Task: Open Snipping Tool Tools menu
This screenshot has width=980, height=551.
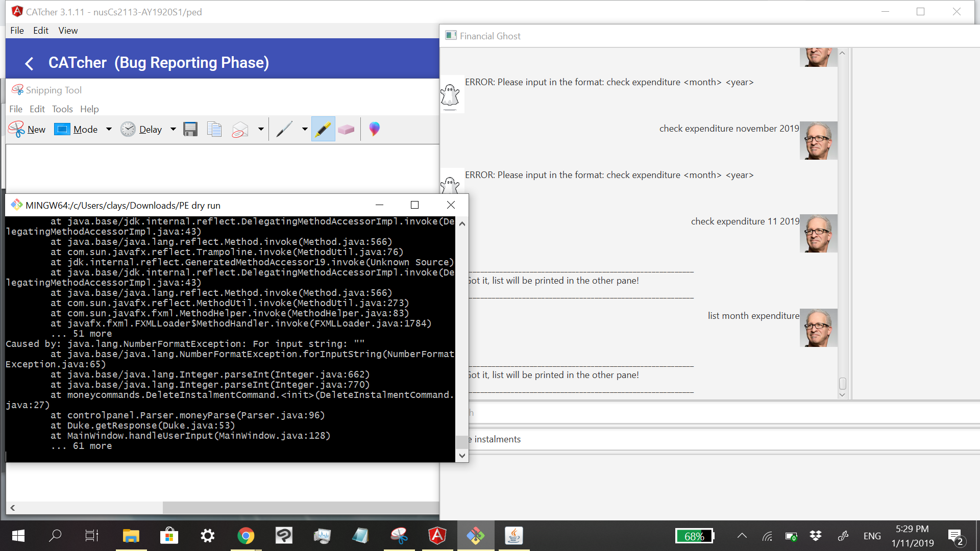Action: click(62, 109)
